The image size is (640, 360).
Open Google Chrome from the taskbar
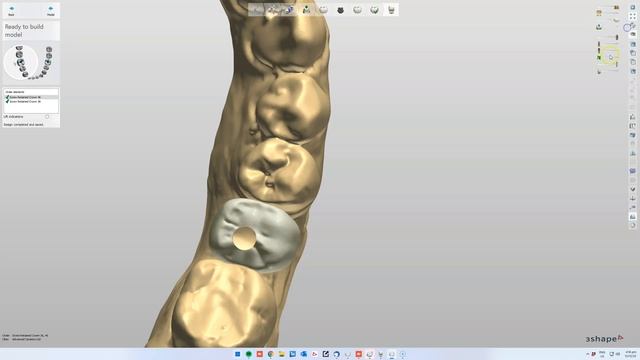tap(271, 354)
